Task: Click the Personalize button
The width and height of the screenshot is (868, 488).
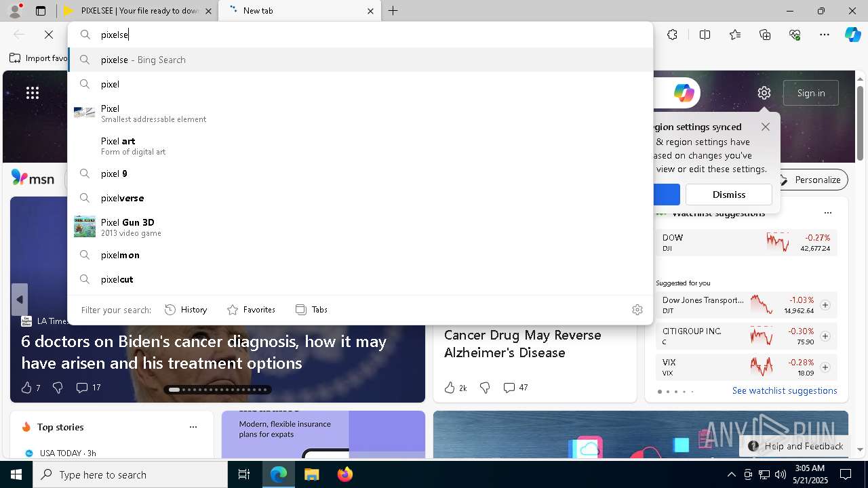Action: (811, 180)
